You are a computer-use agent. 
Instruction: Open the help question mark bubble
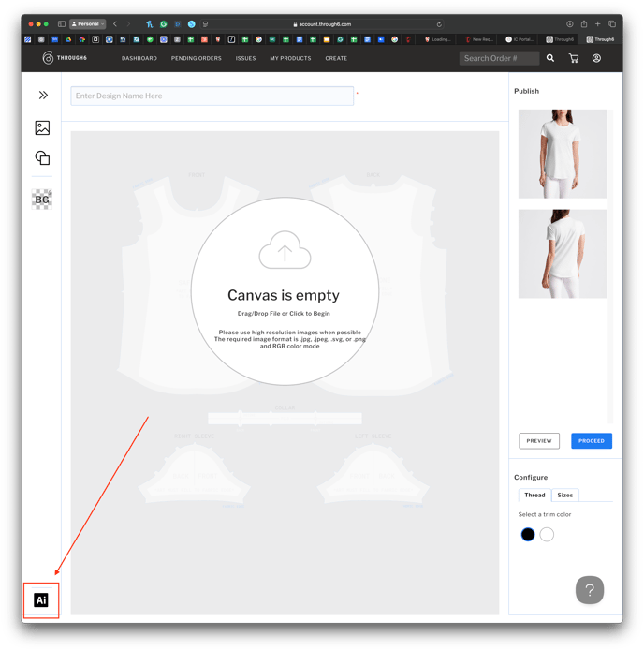[589, 590]
